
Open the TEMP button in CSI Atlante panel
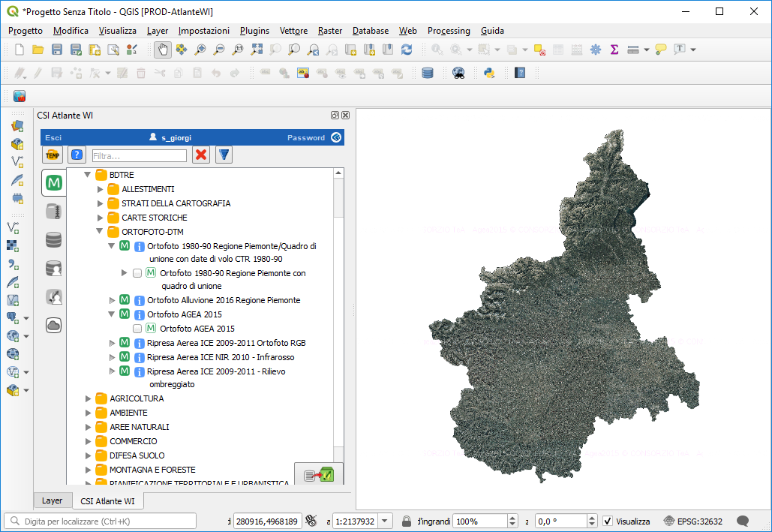pos(53,155)
